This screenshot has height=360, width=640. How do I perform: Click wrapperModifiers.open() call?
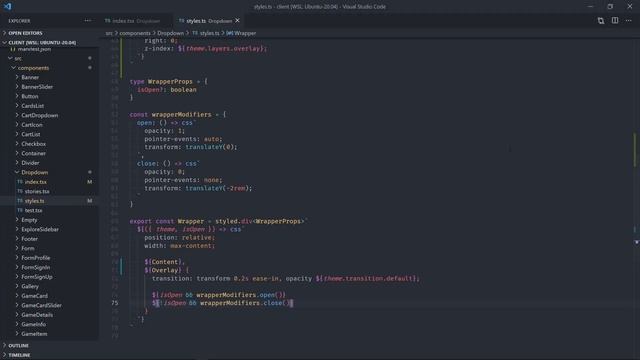[241, 295]
